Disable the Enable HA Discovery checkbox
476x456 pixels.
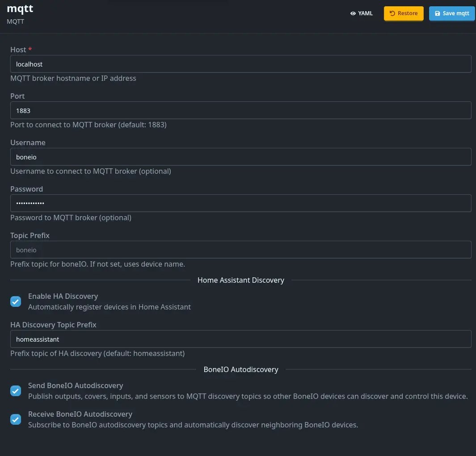(16, 301)
